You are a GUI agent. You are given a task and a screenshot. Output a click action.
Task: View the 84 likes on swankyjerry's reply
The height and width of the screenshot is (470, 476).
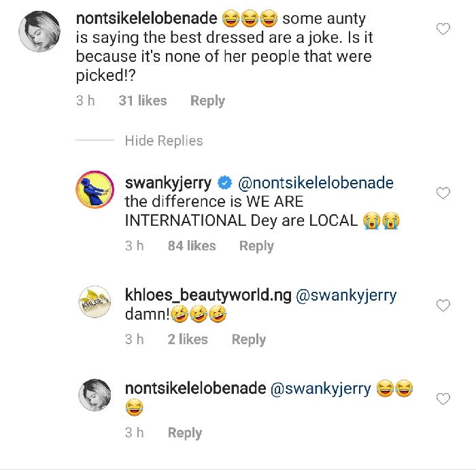[192, 246]
